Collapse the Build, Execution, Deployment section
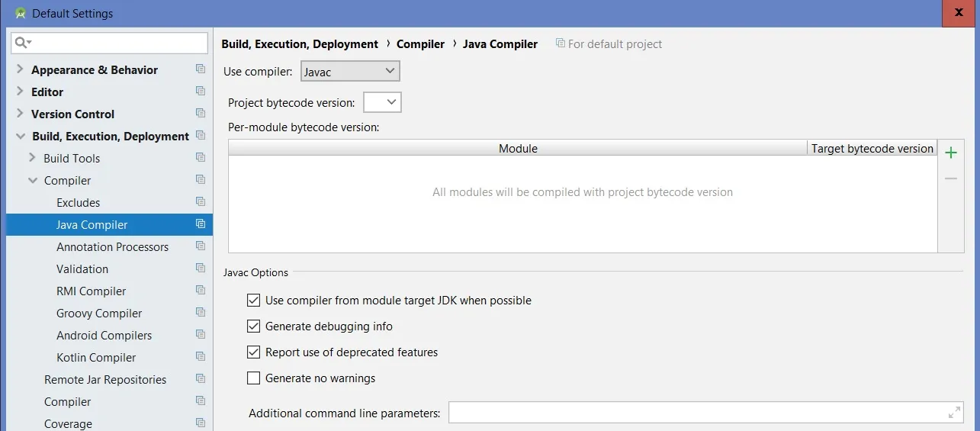Image resolution: width=980 pixels, height=431 pixels. (x=20, y=137)
